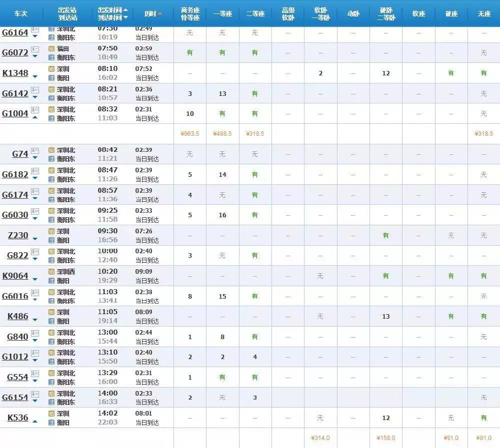Click the ID card icon next to G6154
500x448 pixels.
click(34, 395)
